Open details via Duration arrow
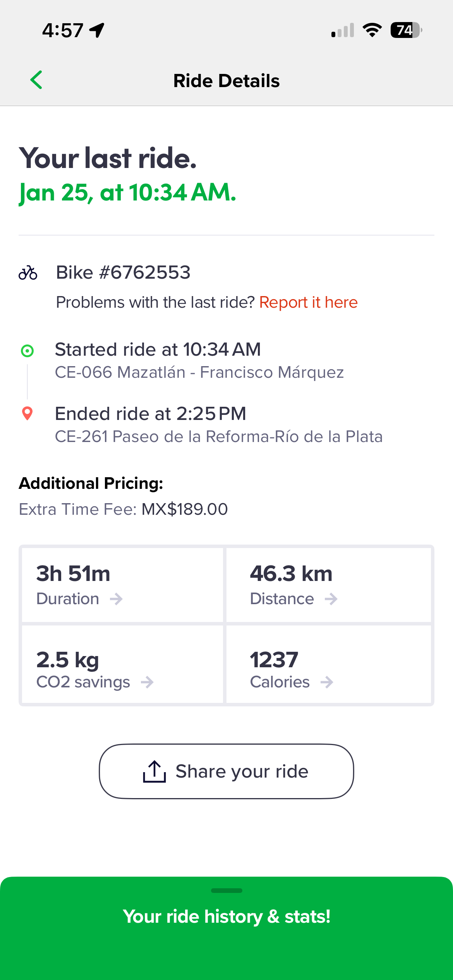453x980 pixels. click(x=116, y=599)
